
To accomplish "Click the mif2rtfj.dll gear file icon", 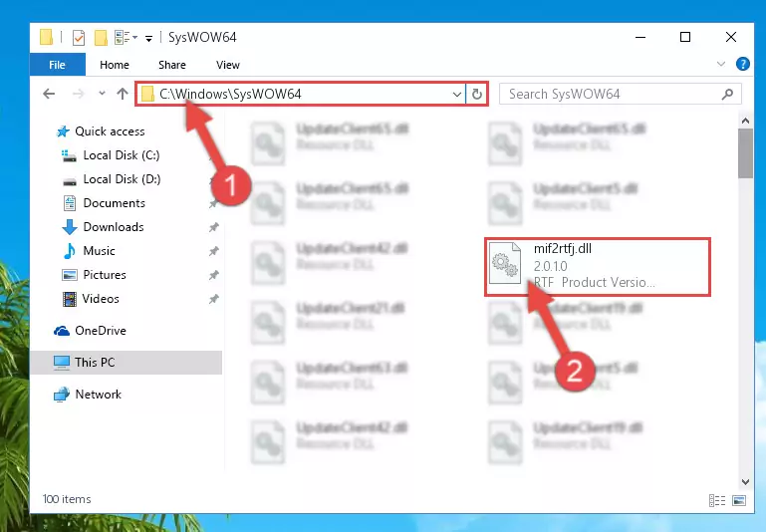I will 505,263.
